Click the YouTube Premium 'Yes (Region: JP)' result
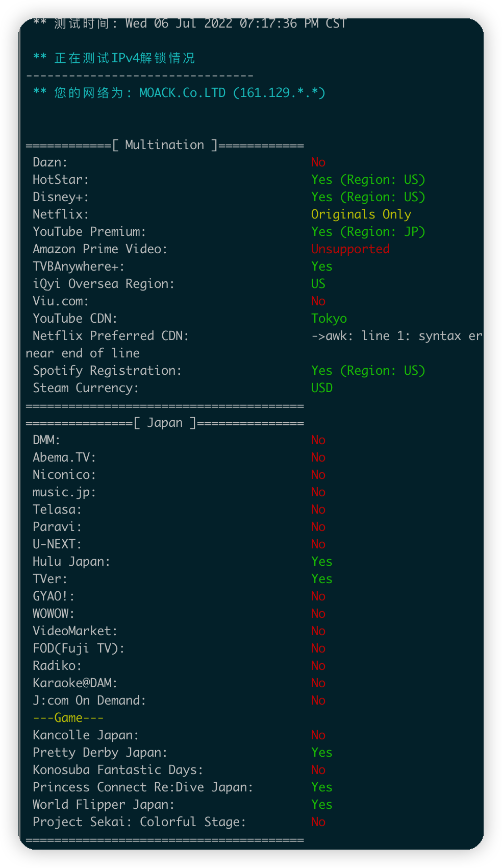Image resolution: width=502 pixels, height=868 pixels. point(368,232)
